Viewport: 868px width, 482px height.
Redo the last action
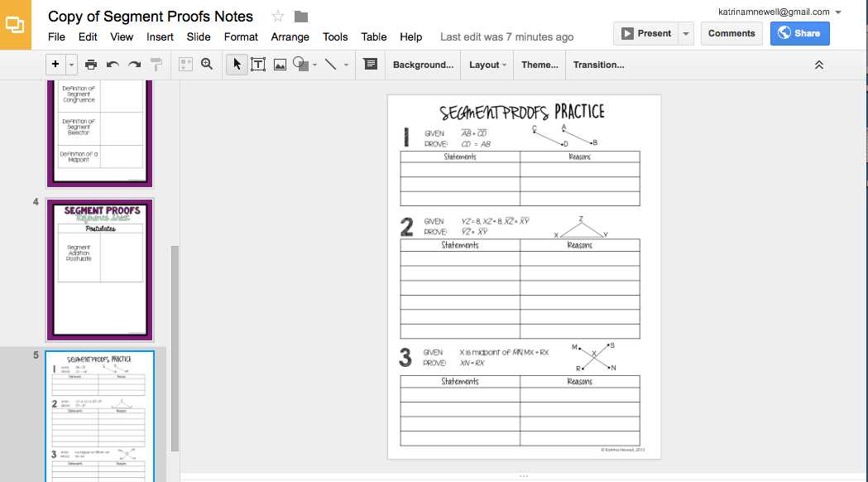point(135,65)
